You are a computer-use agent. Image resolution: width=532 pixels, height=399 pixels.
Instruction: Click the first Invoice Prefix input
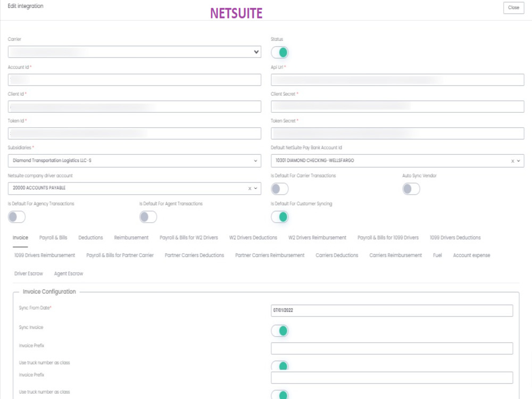392,348
